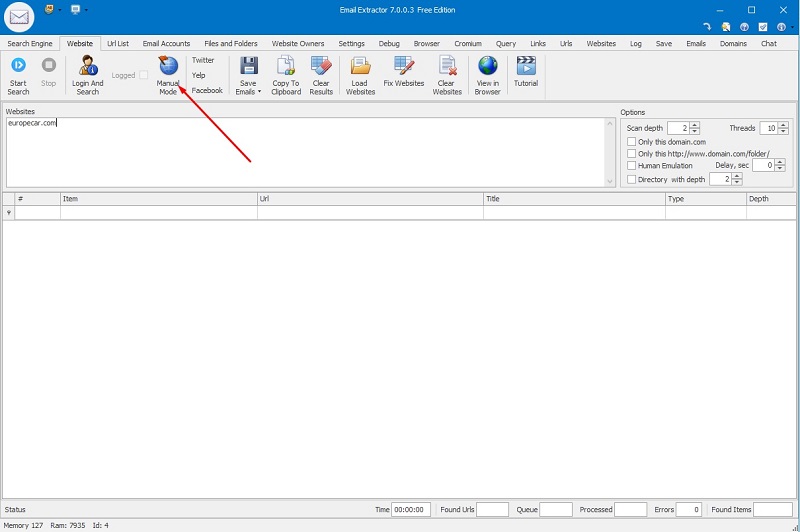Sort by the Item column header
Viewport: 800px width, 532px height.
(159, 199)
